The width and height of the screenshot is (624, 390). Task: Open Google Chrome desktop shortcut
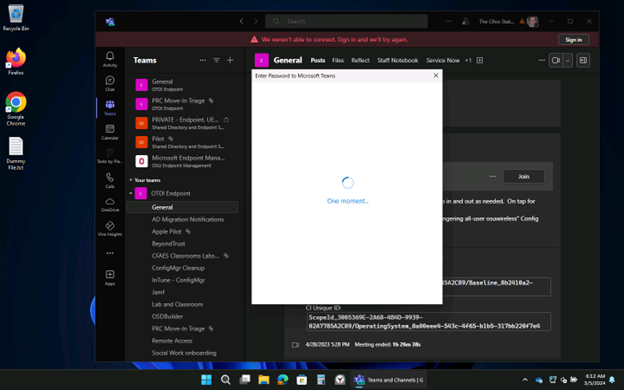click(16, 109)
